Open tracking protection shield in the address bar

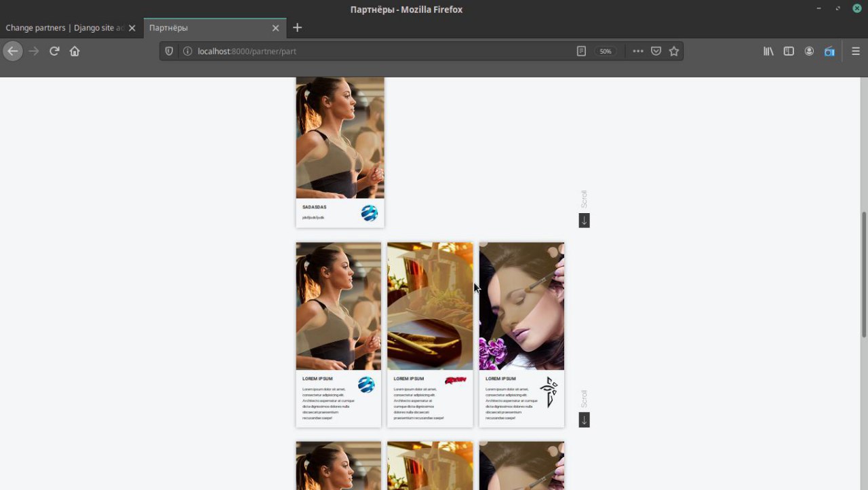pyautogui.click(x=170, y=51)
